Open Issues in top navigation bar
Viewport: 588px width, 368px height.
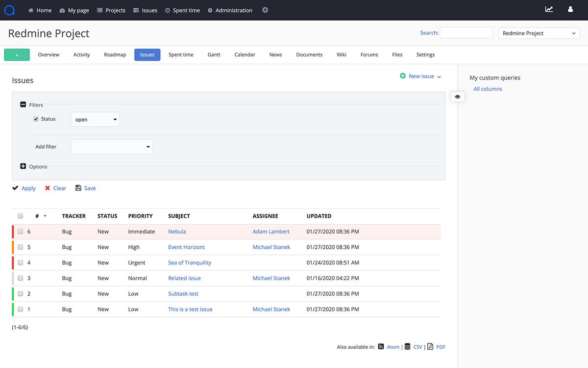(x=146, y=10)
